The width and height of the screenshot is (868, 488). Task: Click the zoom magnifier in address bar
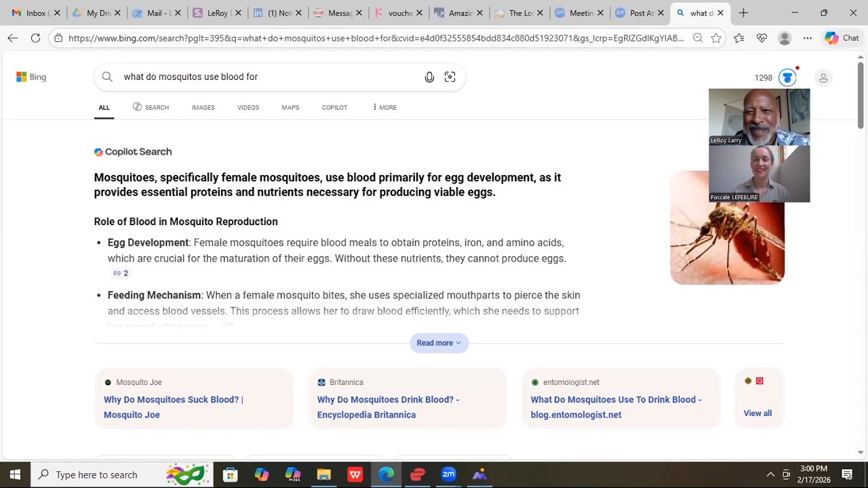[x=698, y=38]
